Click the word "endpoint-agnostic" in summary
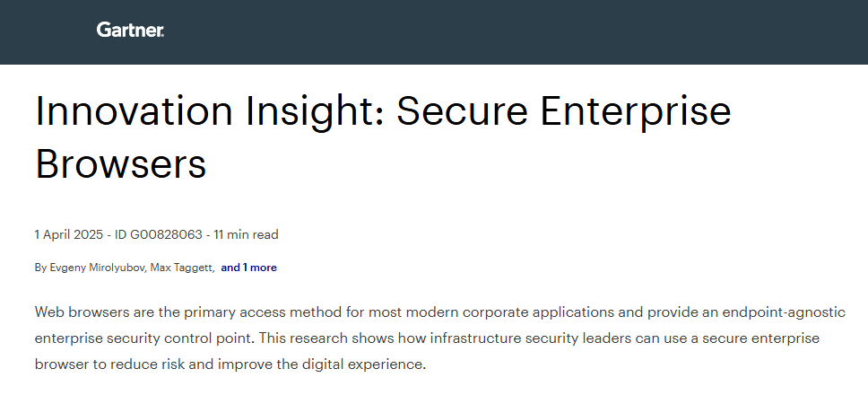The width and height of the screenshot is (868, 404). (x=784, y=312)
